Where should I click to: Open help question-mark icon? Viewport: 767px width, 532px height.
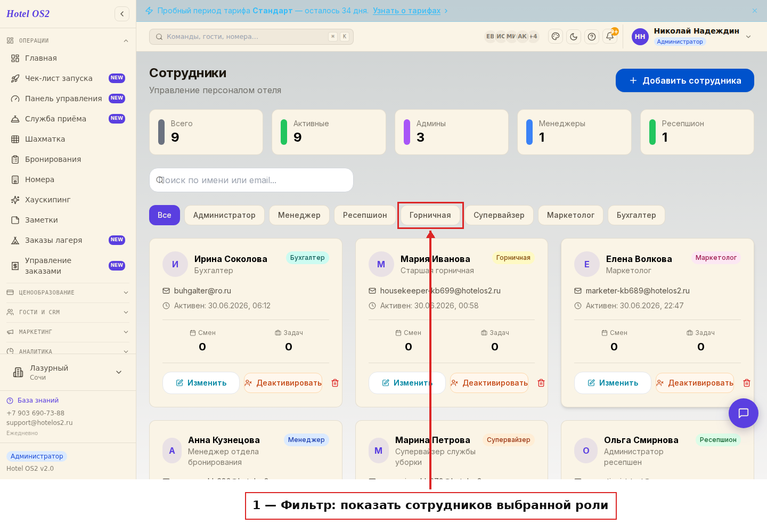click(x=592, y=37)
